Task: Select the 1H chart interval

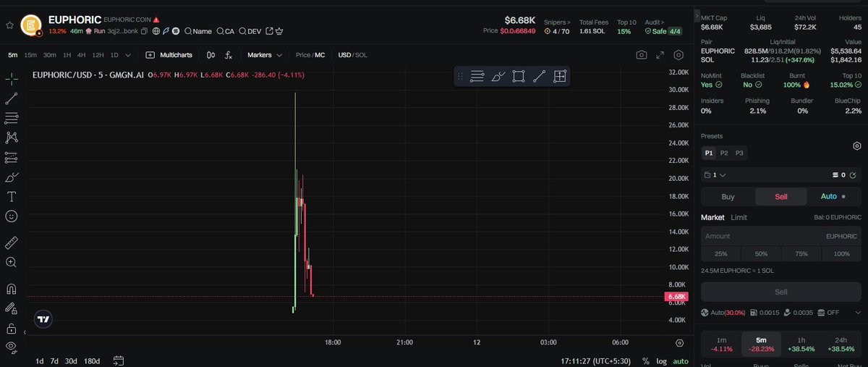Action: [67, 55]
